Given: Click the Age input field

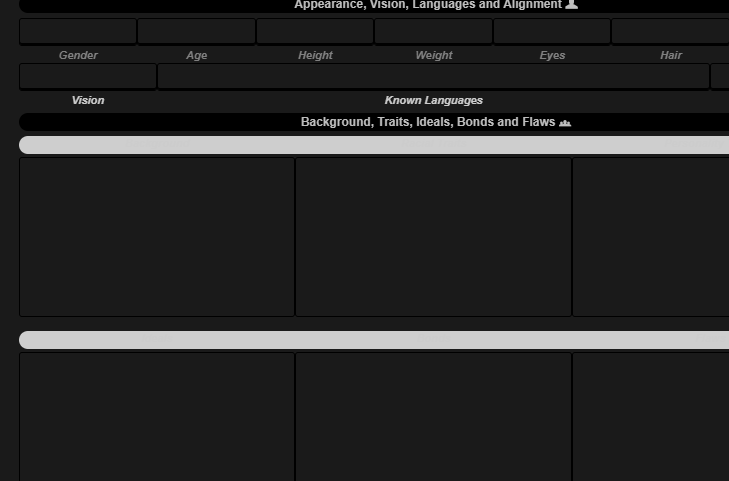Looking at the screenshot, I should 196,31.
